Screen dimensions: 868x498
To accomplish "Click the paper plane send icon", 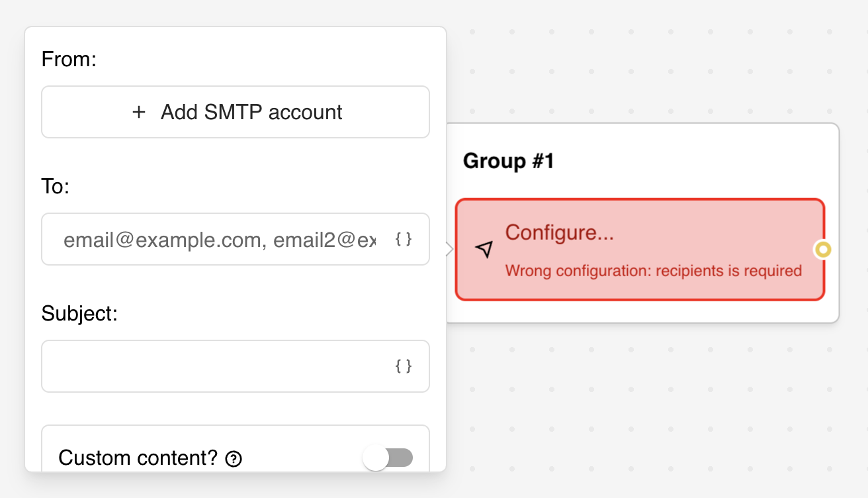I will [484, 249].
